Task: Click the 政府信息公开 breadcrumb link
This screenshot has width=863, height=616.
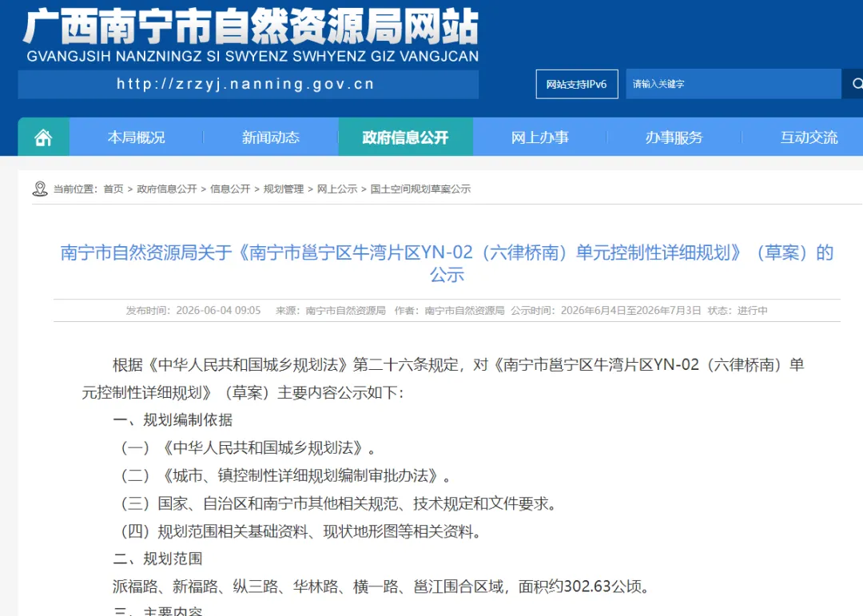Action: pyautogui.click(x=167, y=189)
